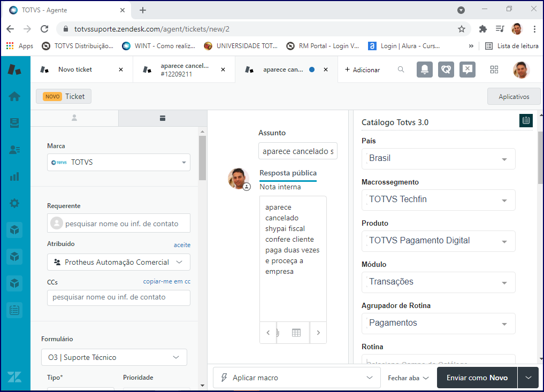Click the NOVO Ticket label button
544x392 pixels.
point(64,96)
